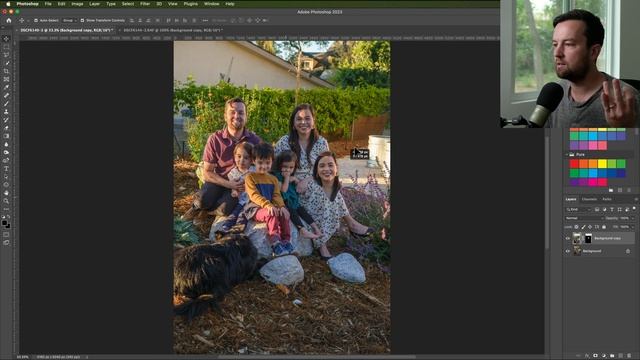Image resolution: width=640 pixels, height=360 pixels.
Task: Switch to the second document tab at 100%
Action: pyautogui.click(x=173, y=30)
